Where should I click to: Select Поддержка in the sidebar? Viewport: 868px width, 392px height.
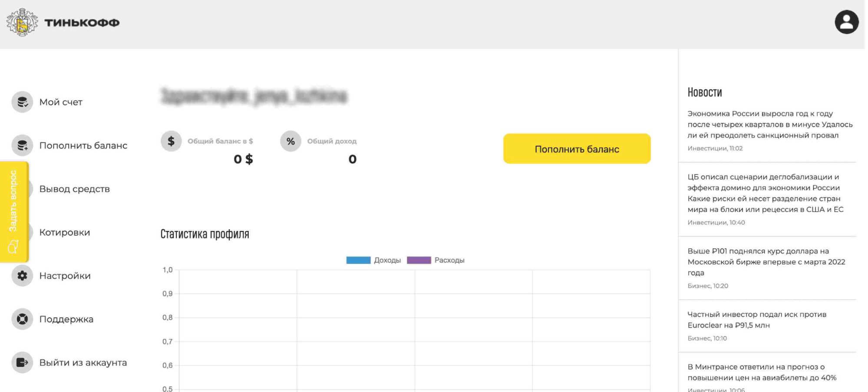tap(66, 319)
